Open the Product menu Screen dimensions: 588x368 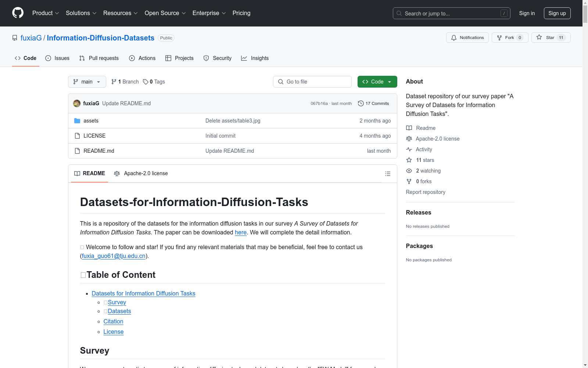coord(46,13)
